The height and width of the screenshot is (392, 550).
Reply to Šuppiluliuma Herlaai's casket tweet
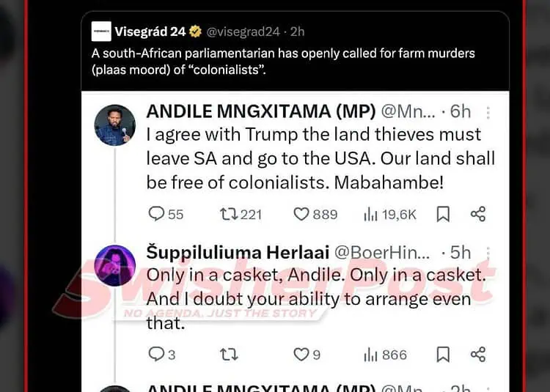tap(157, 355)
